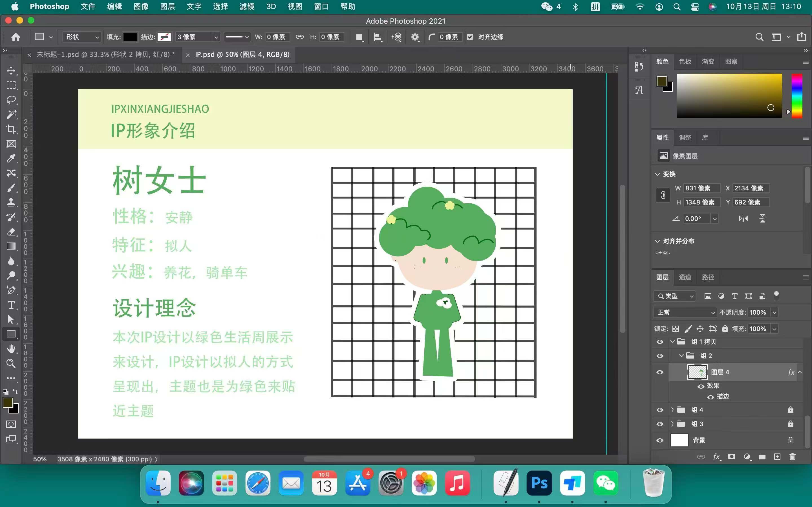Hide the 背景 layer

point(660,440)
